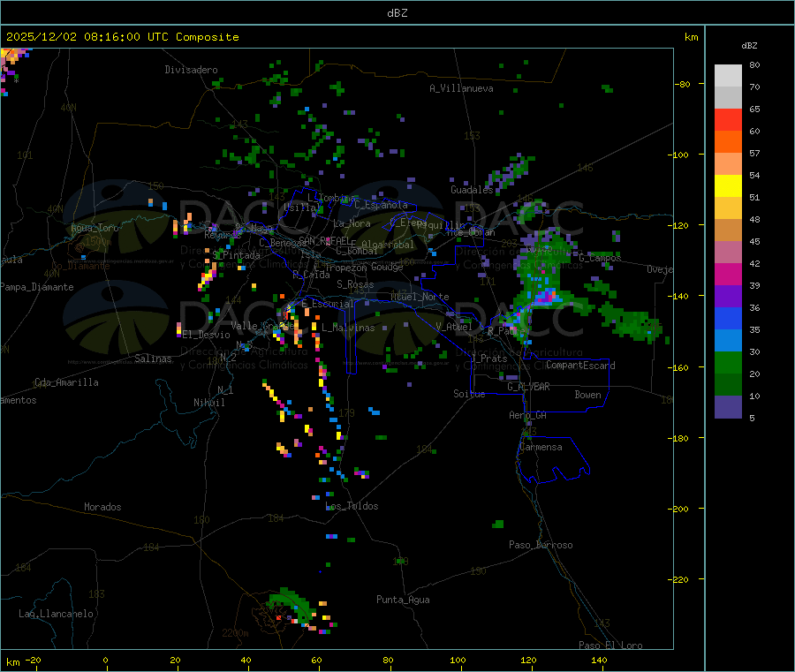The image size is (795, 672).
Task: Click the "Tropezon" map label
Action: pos(345,268)
